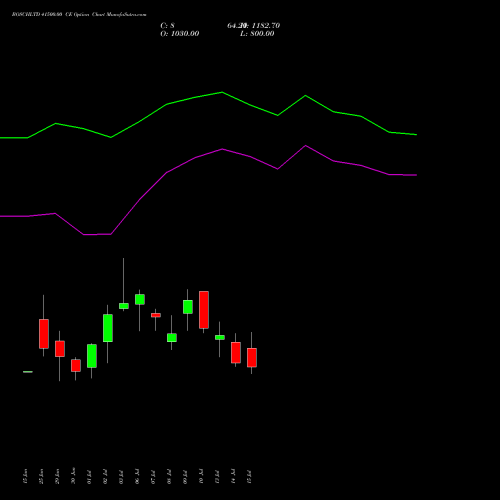
Task: Click the red 30 Jun candlestick
Action: pyautogui.click(x=76, y=365)
